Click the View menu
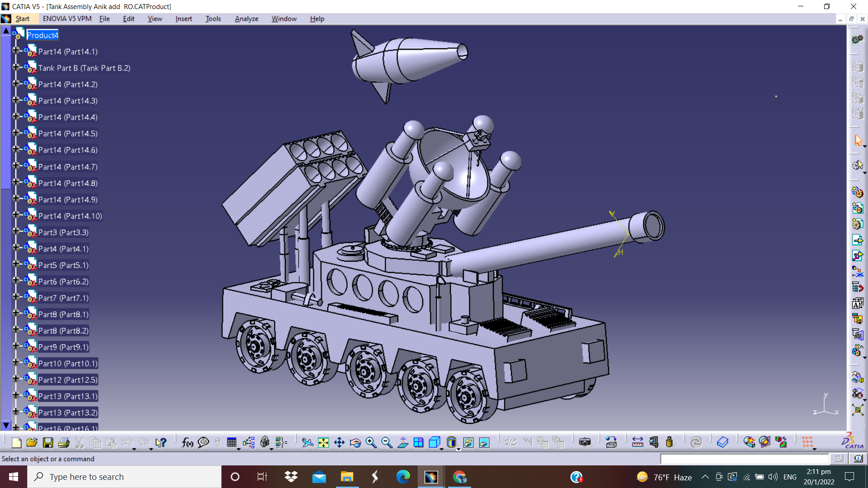 [155, 19]
